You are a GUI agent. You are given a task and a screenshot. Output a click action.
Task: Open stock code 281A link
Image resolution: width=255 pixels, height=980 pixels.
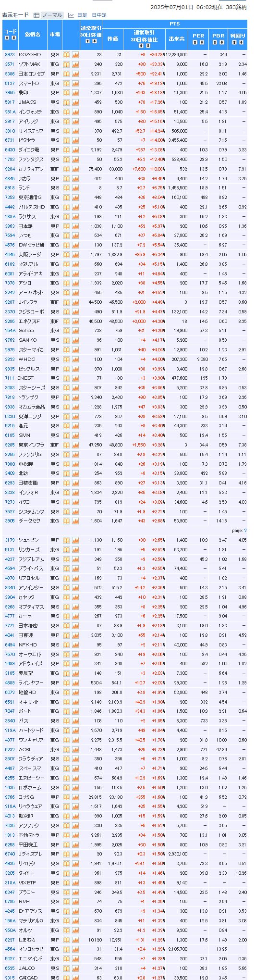10,112
